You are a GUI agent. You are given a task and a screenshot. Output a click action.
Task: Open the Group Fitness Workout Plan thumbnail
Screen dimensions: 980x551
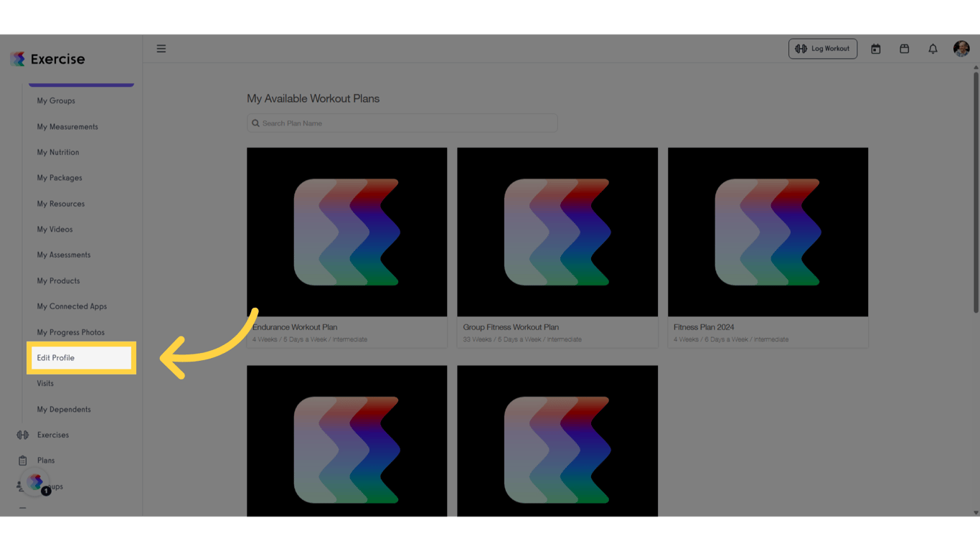tap(557, 232)
